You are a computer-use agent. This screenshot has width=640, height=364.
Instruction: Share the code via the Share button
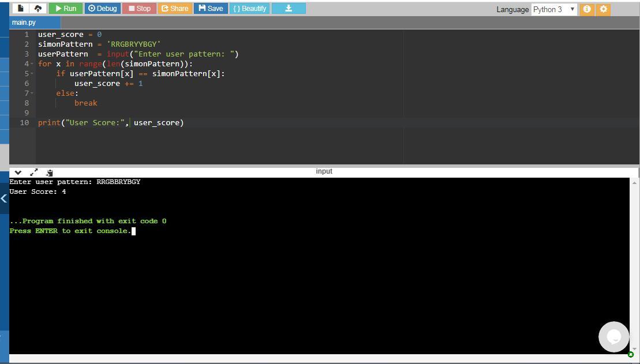175,8
